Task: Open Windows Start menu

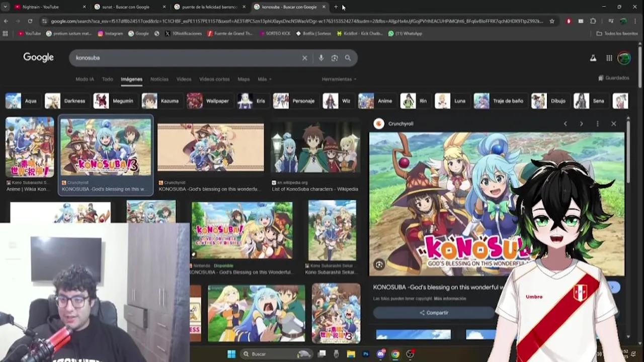Action: 231,354
